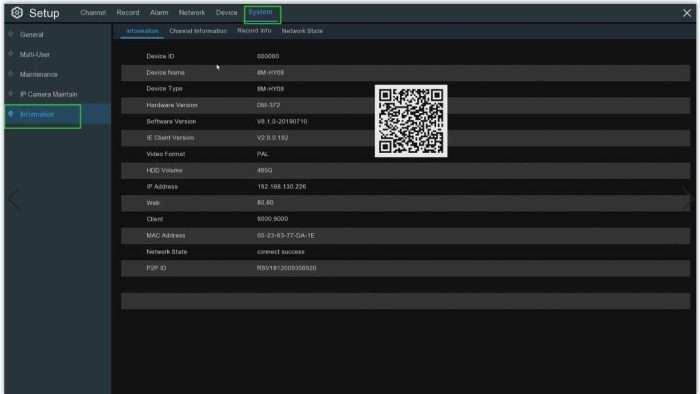Click the PAL video format value
Screen dimensions: 700x394
coord(262,154)
